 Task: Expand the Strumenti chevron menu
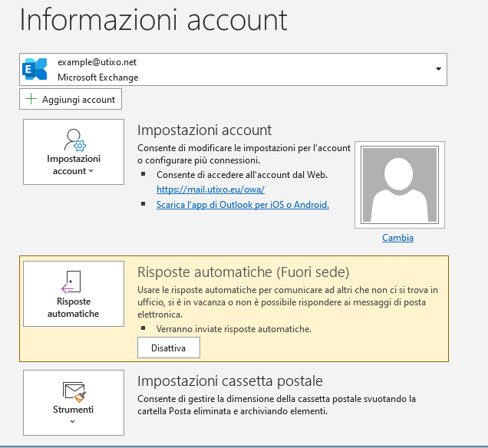(74, 421)
